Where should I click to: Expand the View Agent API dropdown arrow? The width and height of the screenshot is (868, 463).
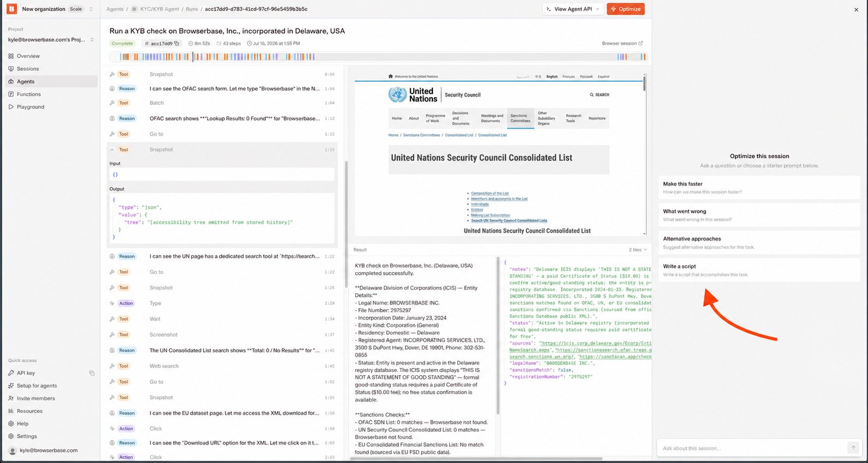click(598, 9)
